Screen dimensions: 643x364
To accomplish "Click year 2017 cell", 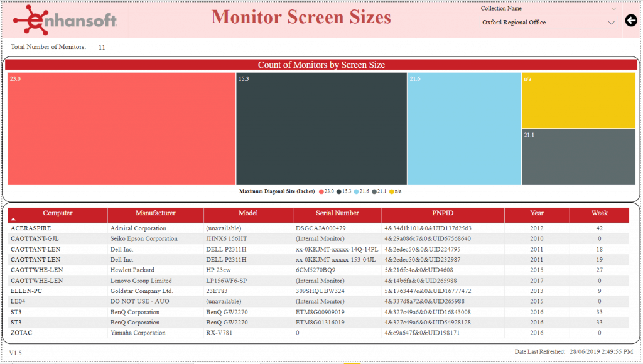I will tap(536, 281).
